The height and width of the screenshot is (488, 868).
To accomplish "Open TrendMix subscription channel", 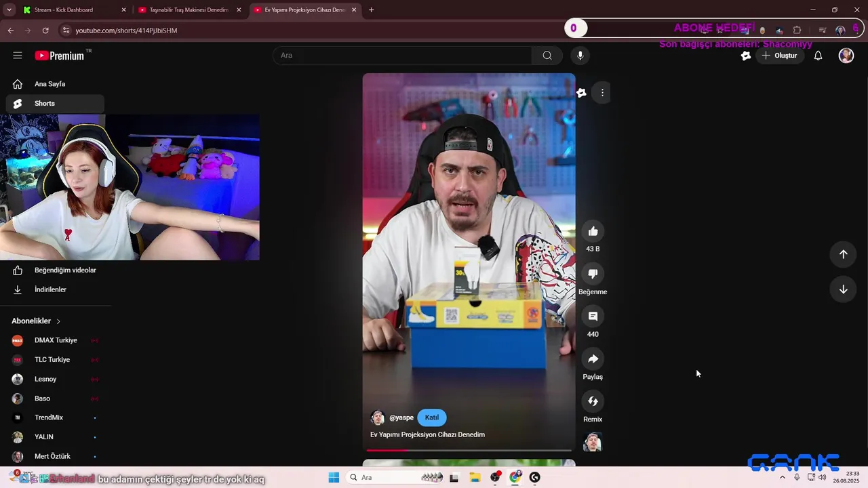I will pyautogui.click(x=54, y=418).
